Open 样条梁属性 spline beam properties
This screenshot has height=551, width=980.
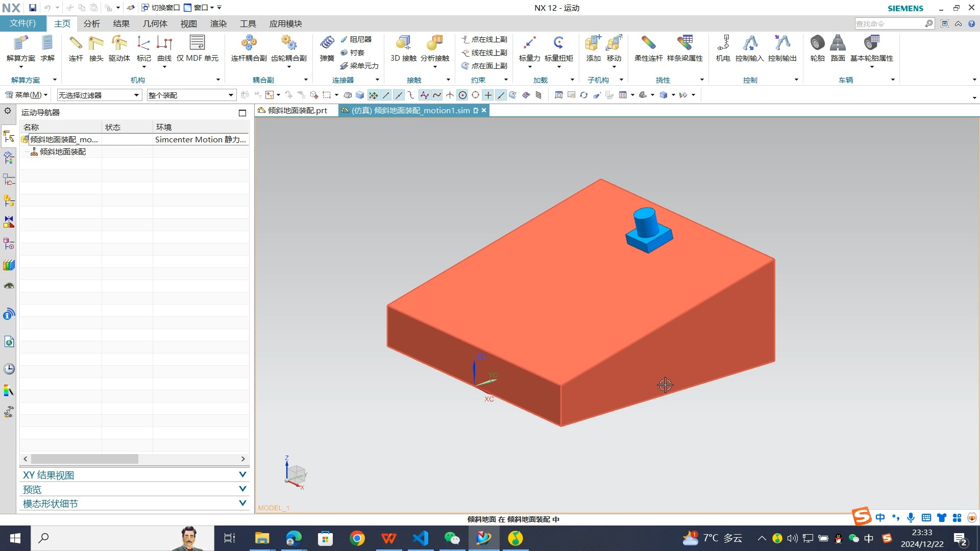pyautogui.click(x=685, y=48)
